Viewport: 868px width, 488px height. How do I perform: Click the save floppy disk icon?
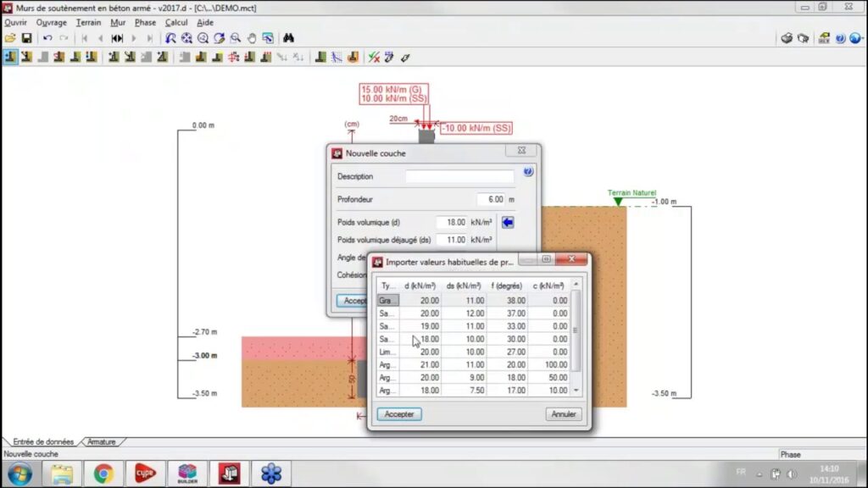[x=26, y=38]
